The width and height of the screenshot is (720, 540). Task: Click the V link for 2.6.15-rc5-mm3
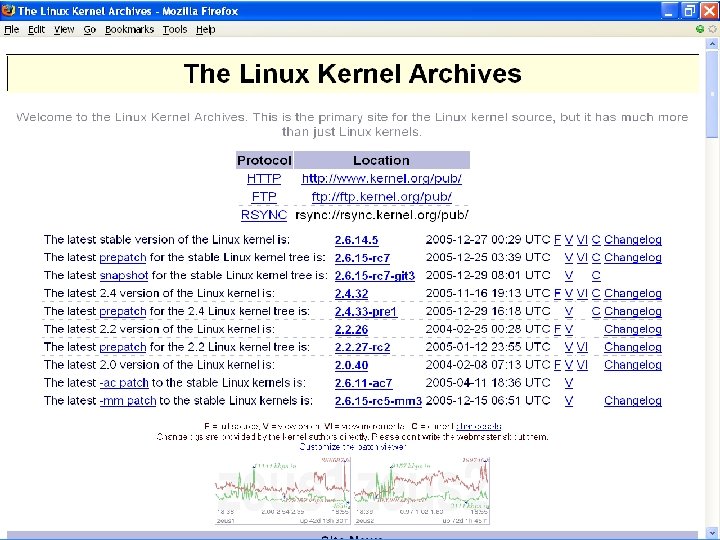coord(569,401)
